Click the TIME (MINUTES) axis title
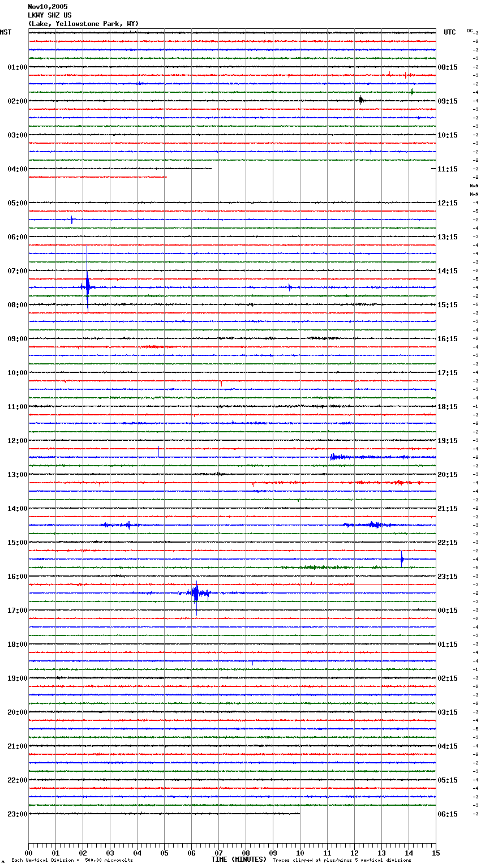 [239, 860]
